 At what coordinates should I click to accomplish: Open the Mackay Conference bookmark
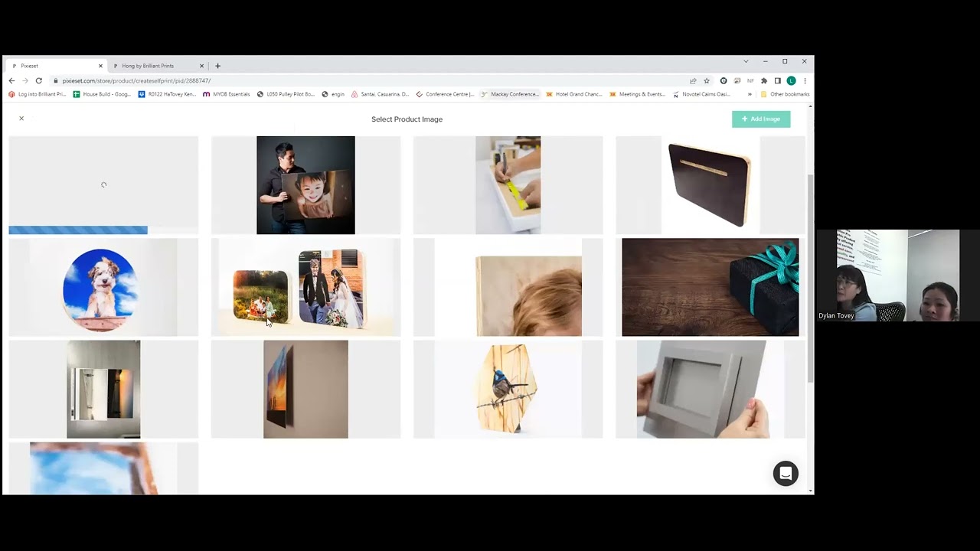(510, 94)
